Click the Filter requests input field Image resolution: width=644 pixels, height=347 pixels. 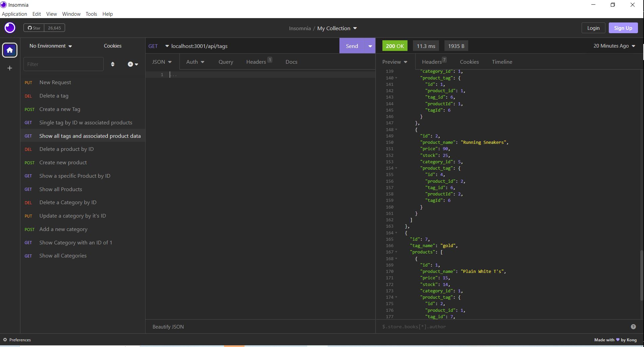(x=63, y=64)
